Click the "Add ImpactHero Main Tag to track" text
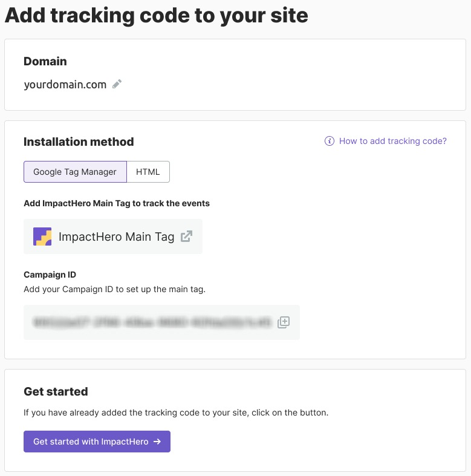The height and width of the screenshot is (476, 471). (117, 204)
